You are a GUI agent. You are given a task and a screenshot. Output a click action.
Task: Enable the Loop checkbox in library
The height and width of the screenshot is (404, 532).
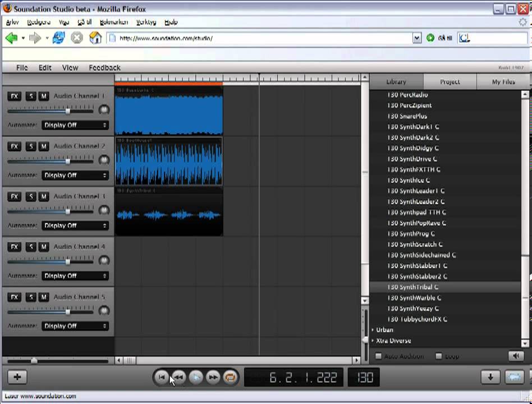(439, 356)
